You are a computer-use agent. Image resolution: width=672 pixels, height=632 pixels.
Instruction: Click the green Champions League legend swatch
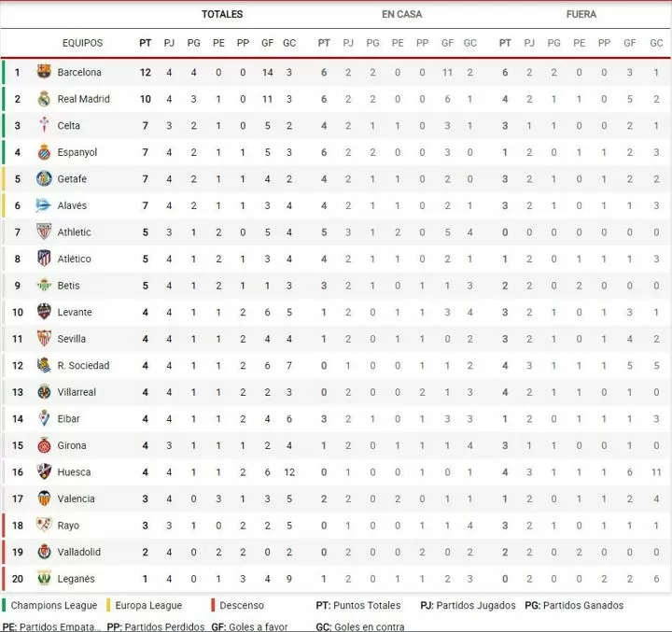pyautogui.click(x=4, y=605)
